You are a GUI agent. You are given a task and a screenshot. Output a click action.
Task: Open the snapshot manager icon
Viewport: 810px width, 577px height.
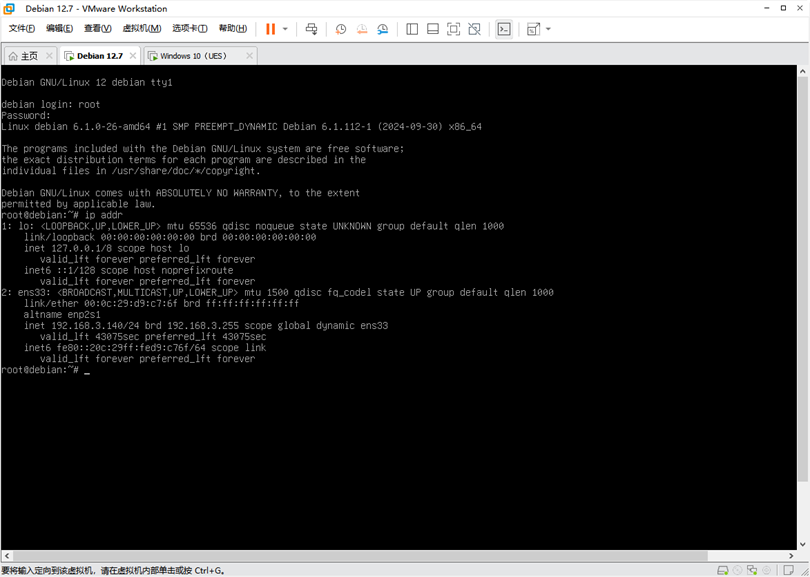pyautogui.click(x=382, y=29)
